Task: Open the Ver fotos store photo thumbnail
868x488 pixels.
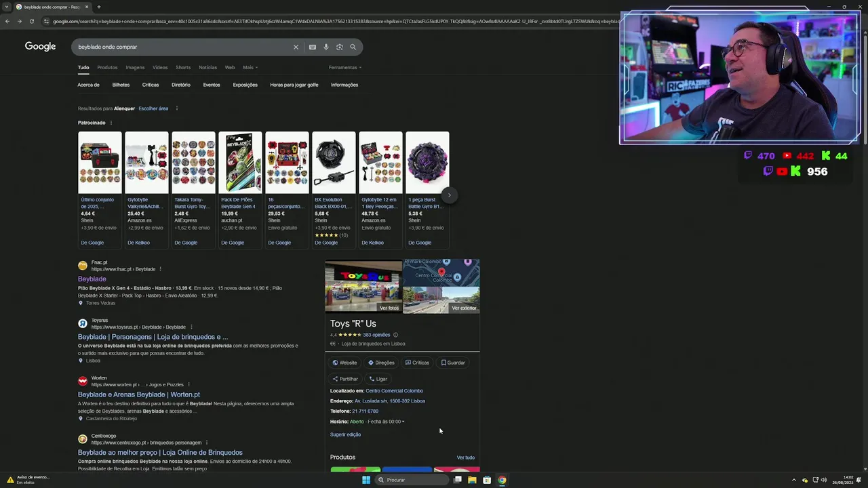Action: point(363,286)
